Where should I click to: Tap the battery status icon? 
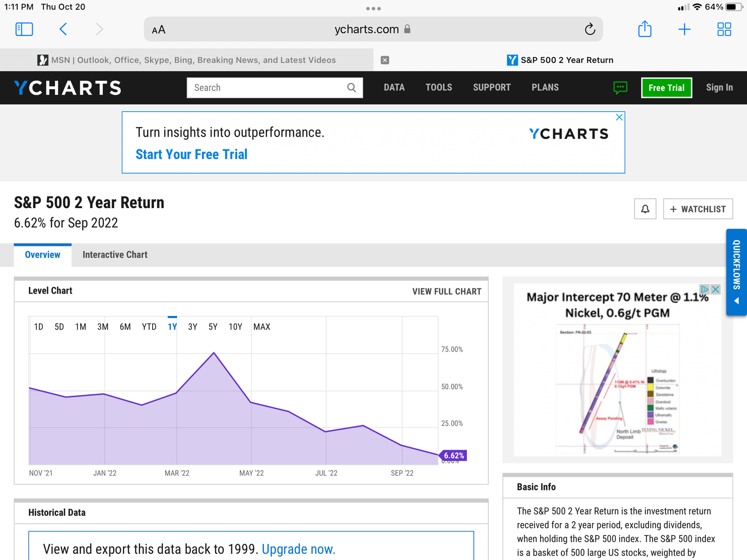(734, 7)
